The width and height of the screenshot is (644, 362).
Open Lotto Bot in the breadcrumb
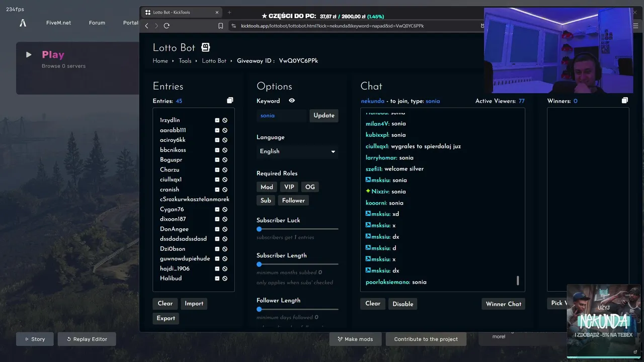(x=214, y=61)
